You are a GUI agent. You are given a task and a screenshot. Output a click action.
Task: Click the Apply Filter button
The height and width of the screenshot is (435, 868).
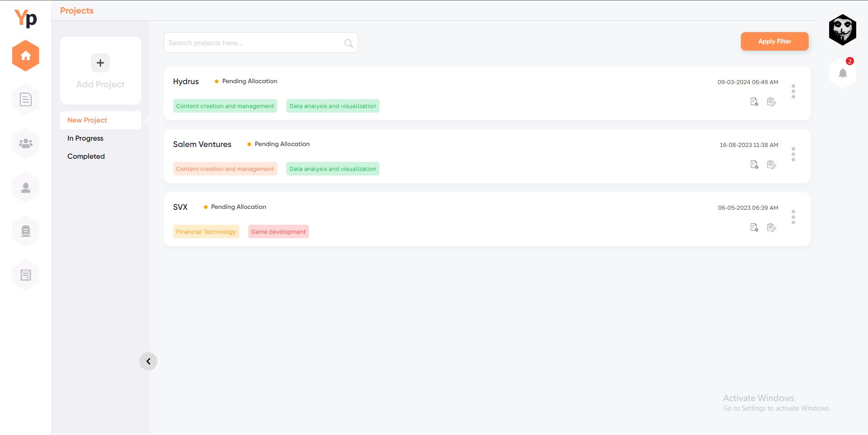[x=774, y=41]
